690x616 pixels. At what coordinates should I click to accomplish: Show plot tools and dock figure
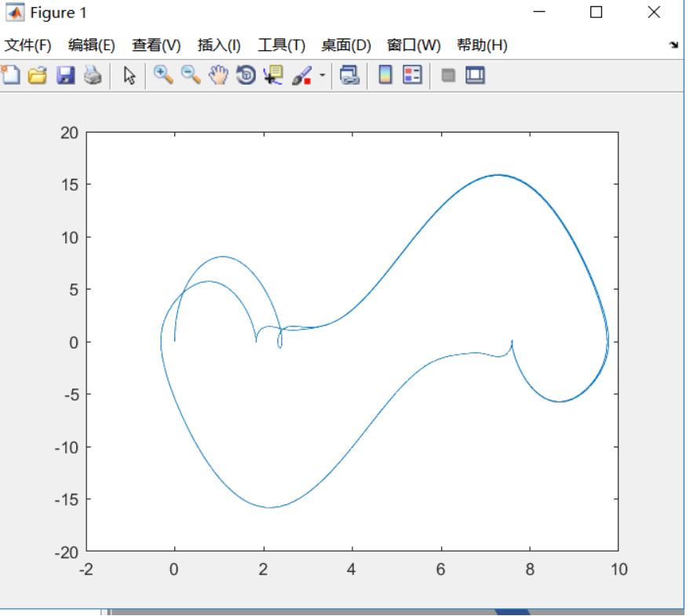point(474,75)
